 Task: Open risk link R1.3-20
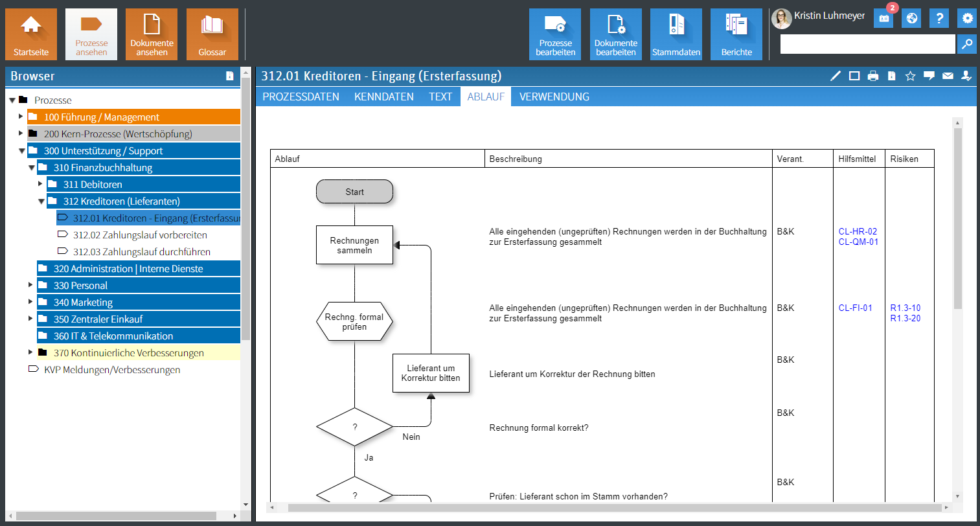[905, 318]
